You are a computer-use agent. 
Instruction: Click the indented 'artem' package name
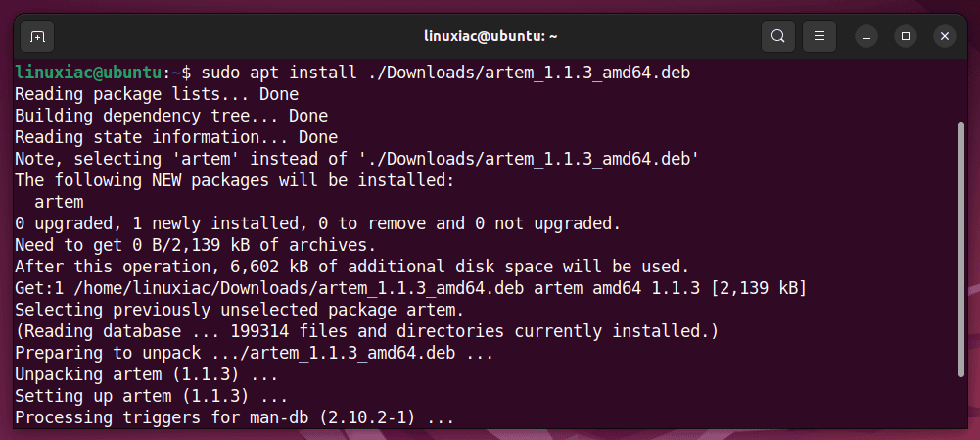[x=59, y=202]
